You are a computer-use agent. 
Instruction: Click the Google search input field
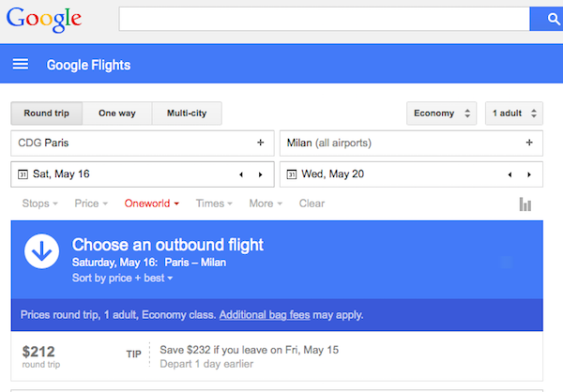point(324,18)
